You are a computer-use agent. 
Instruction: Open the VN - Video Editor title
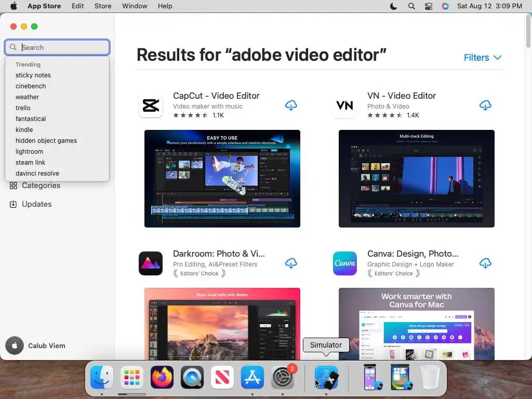click(x=402, y=96)
